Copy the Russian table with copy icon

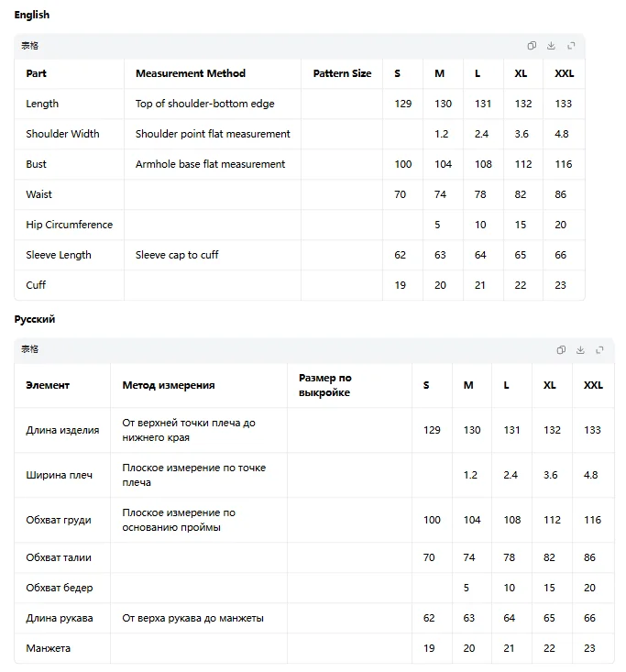coord(561,349)
